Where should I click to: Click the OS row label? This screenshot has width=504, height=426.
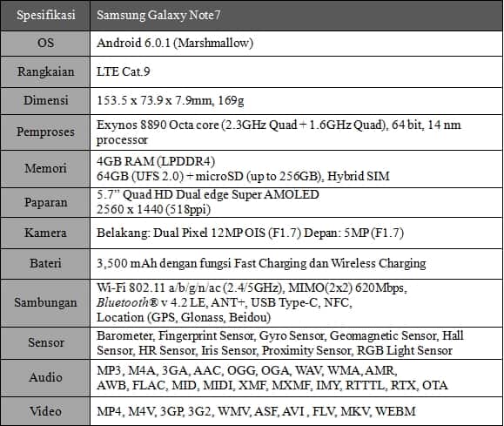coord(45,43)
